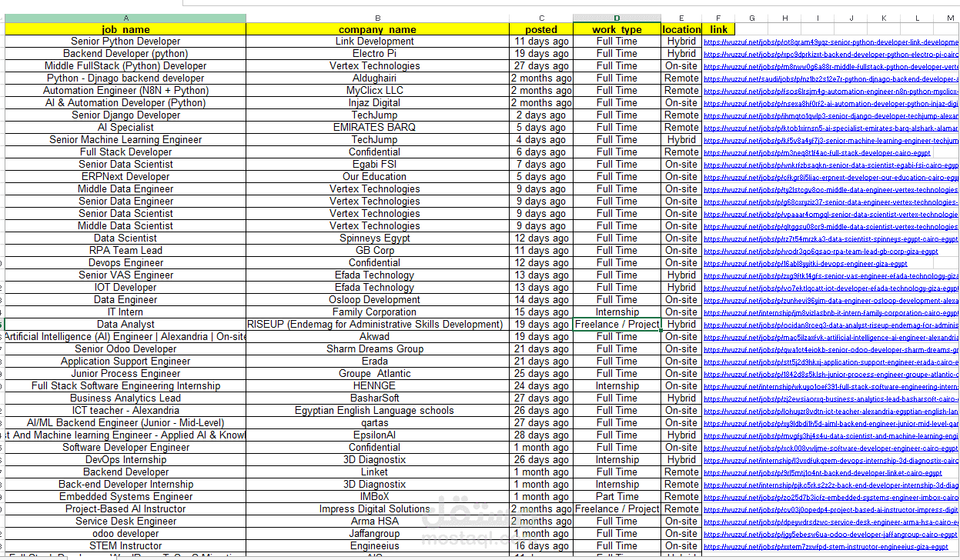Click the MyClicx LLC company cell

point(377,91)
